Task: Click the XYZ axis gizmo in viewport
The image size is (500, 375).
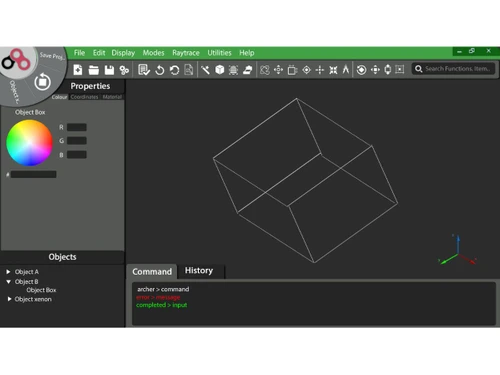Action: tap(457, 250)
